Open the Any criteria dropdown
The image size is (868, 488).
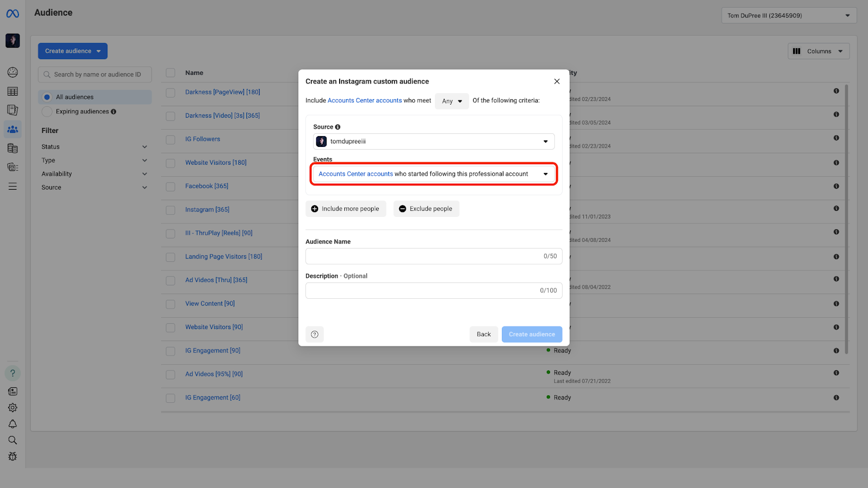pyautogui.click(x=452, y=101)
